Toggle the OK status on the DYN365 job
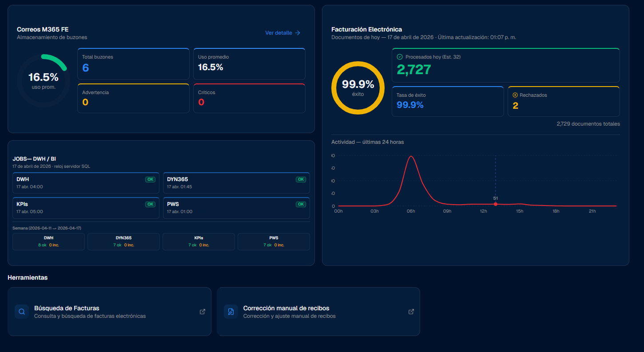Image resolution: width=644 pixels, height=352 pixels. pyautogui.click(x=301, y=179)
